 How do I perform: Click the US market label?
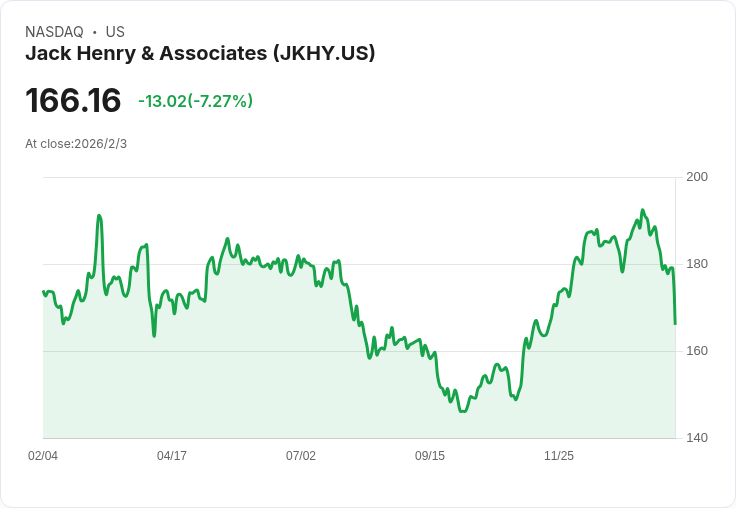click(x=115, y=32)
